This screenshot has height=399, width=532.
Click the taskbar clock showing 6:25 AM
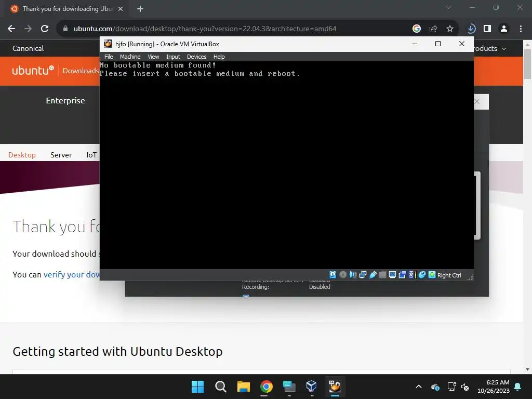494,387
